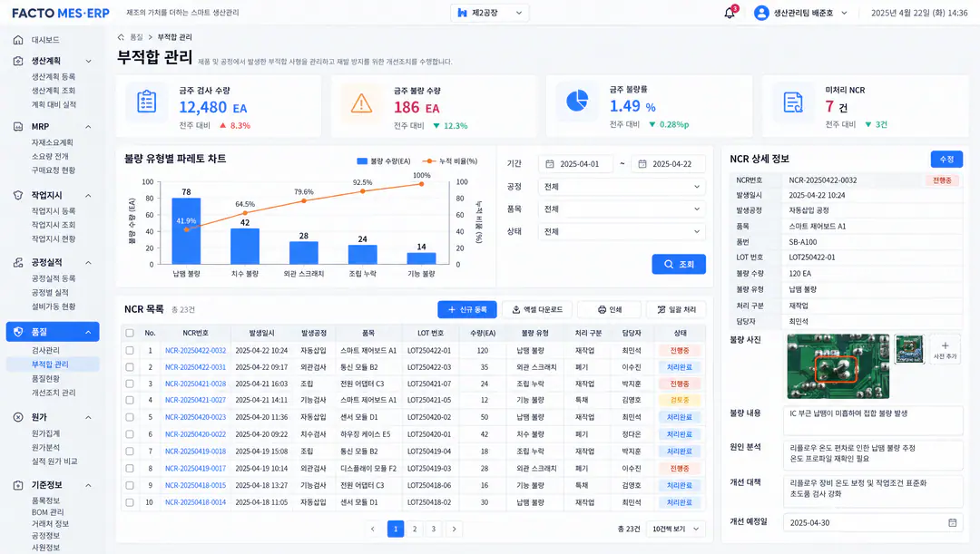The image size is (980, 554).
Task: Click the factory icon next to 제2공장
Action: (x=463, y=13)
